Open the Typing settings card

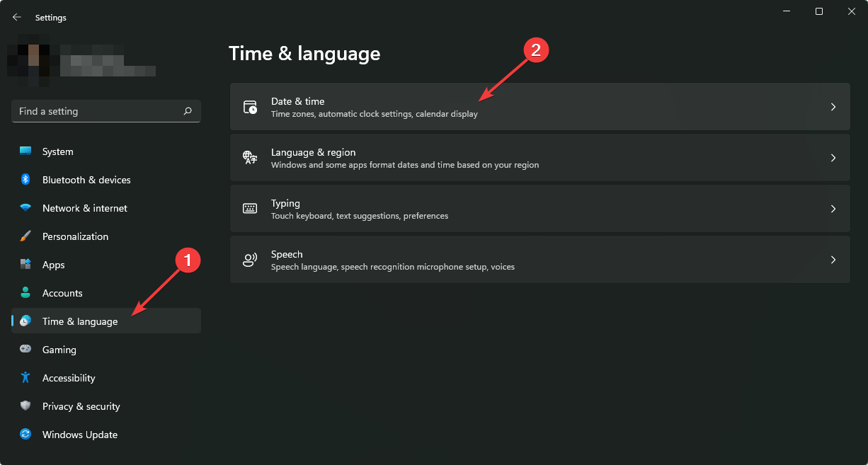pos(539,209)
